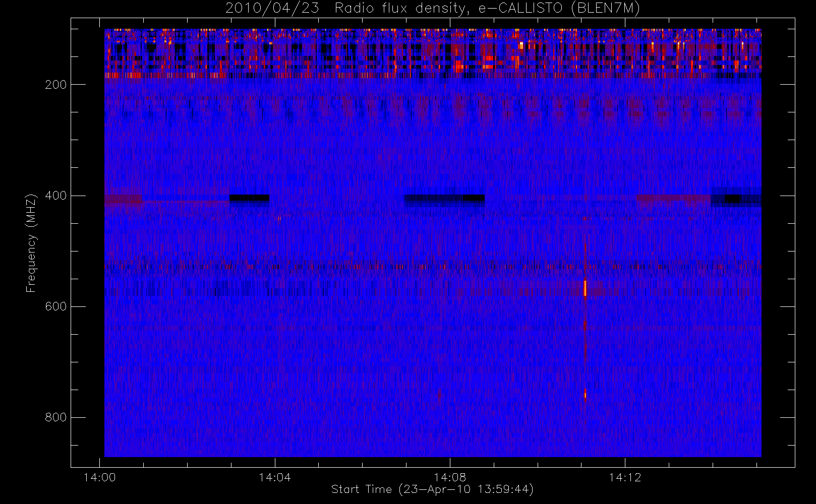Click the 'Start Time (23-Apr-10 13:59:44)' axis label
The height and width of the screenshot is (504, 816).
[x=432, y=489]
